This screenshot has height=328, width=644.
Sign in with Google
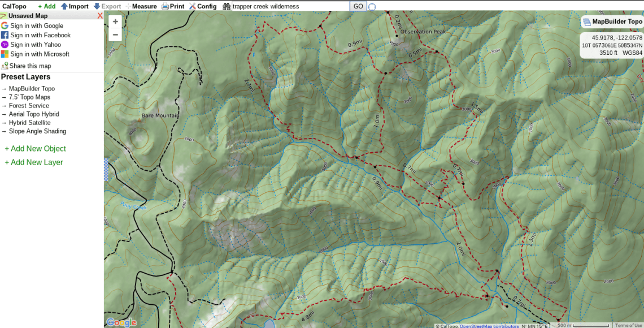coord(37,25)
